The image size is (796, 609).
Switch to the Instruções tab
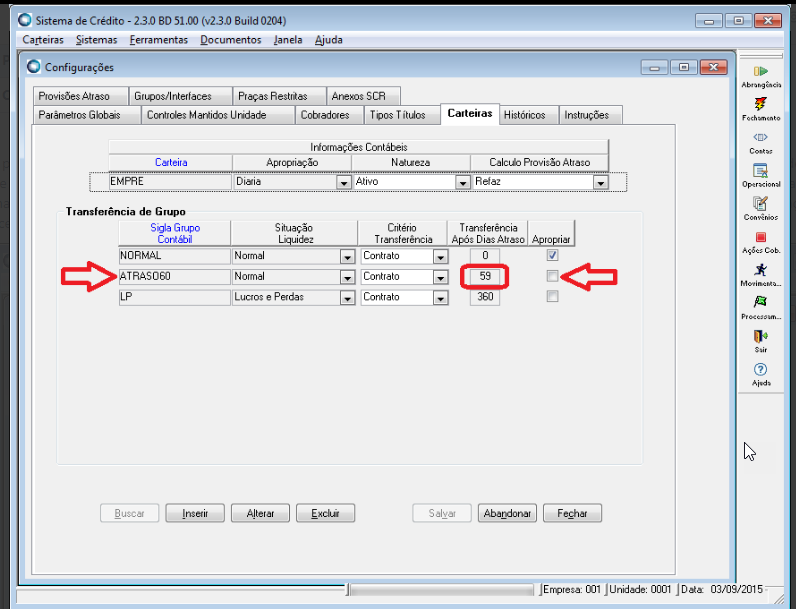click(591, 115)
